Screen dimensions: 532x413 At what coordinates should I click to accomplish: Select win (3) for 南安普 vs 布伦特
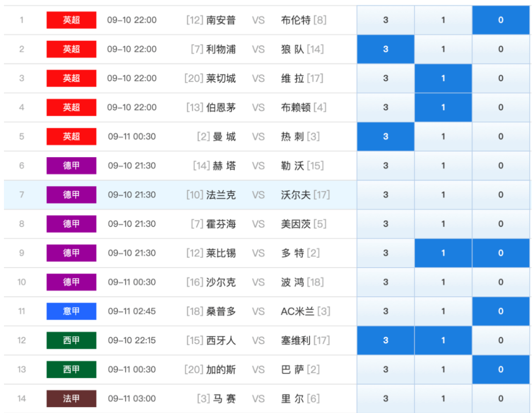[386, 20]
